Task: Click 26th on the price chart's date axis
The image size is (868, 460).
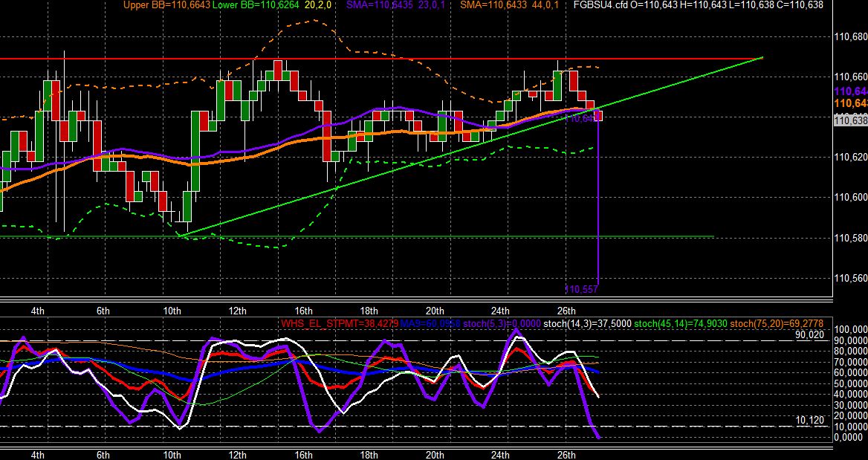Action: [x=566, y=310]
